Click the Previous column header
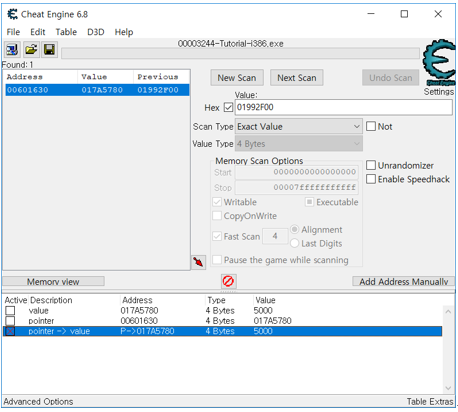 tap(158, 77)
